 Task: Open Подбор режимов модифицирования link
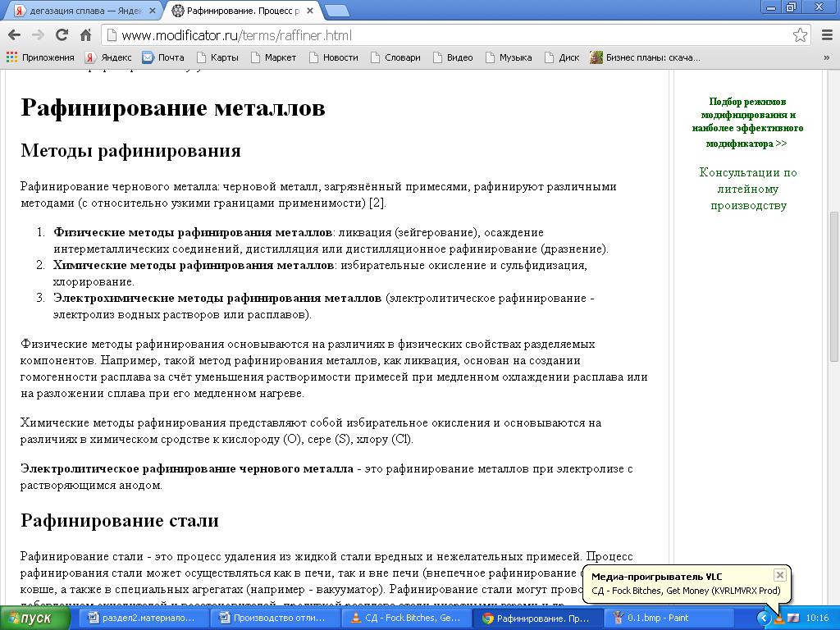747,122
